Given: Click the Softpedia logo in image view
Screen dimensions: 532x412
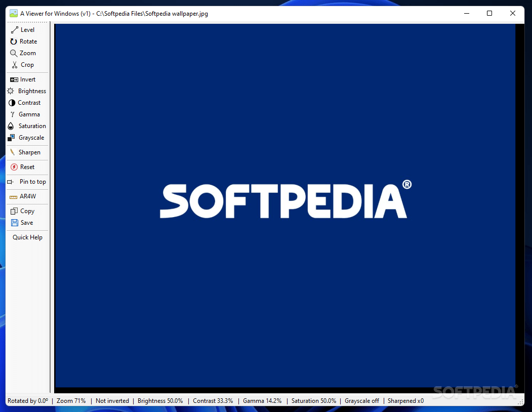Looking at the screenshot, I should pyautogui.click(x=285, y=199).
